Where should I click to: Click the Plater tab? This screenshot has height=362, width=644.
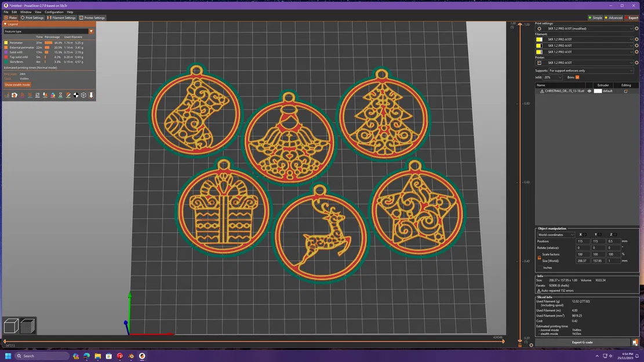pos(10,17)
